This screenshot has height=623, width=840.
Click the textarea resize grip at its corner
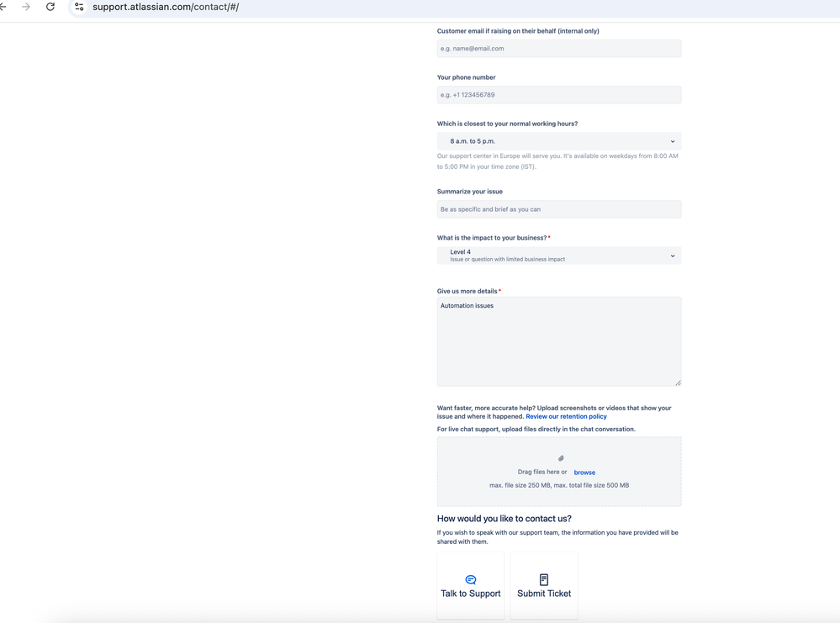point(678,382)
